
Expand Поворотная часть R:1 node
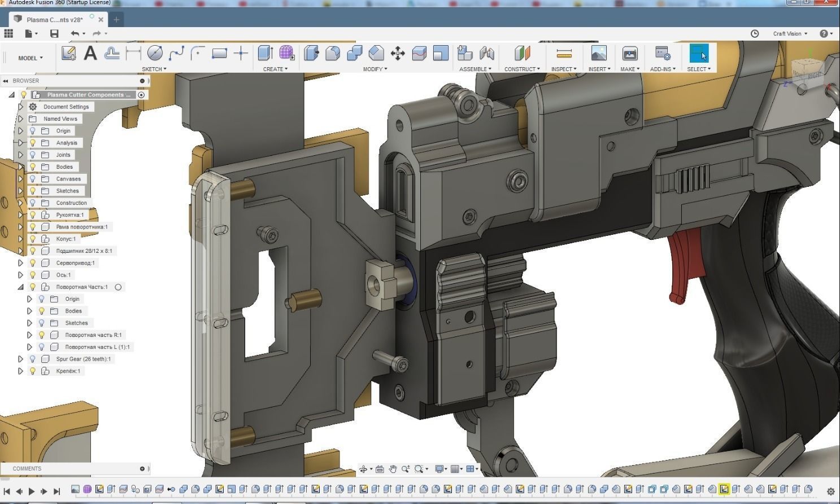tap(29, 335)
